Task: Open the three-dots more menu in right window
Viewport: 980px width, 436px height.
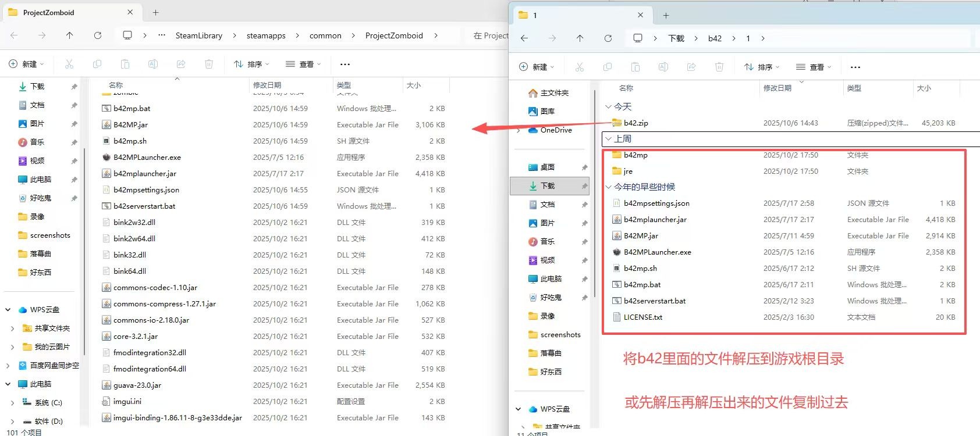Action: 855,67
